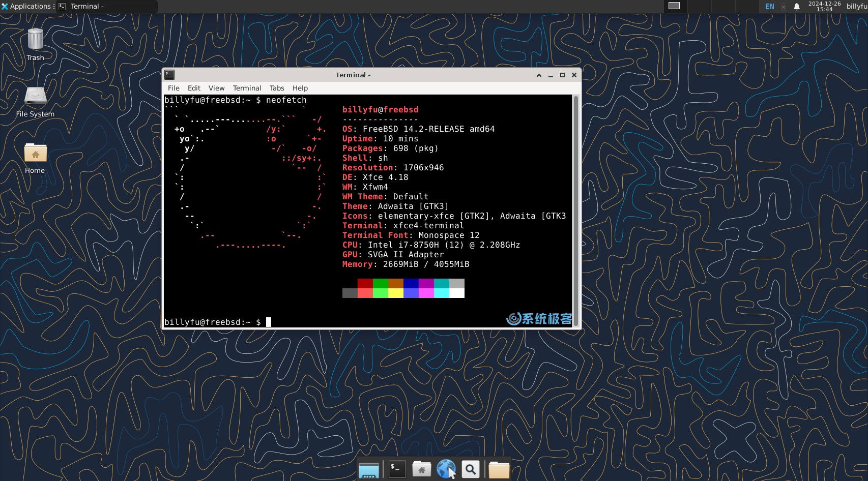Click the bright cyan color block in palette
868x481 pixels.
[x=442, y=293]
